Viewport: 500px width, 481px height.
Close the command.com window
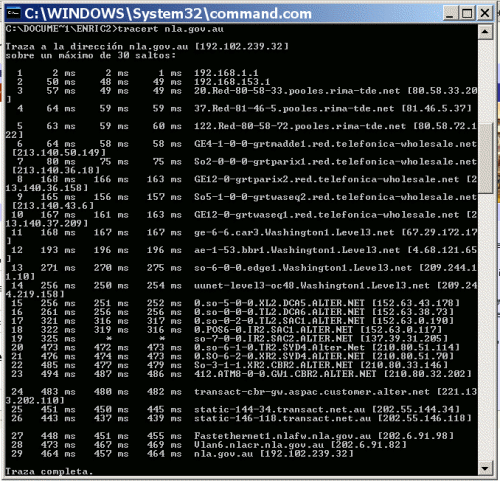coord(485,13)
